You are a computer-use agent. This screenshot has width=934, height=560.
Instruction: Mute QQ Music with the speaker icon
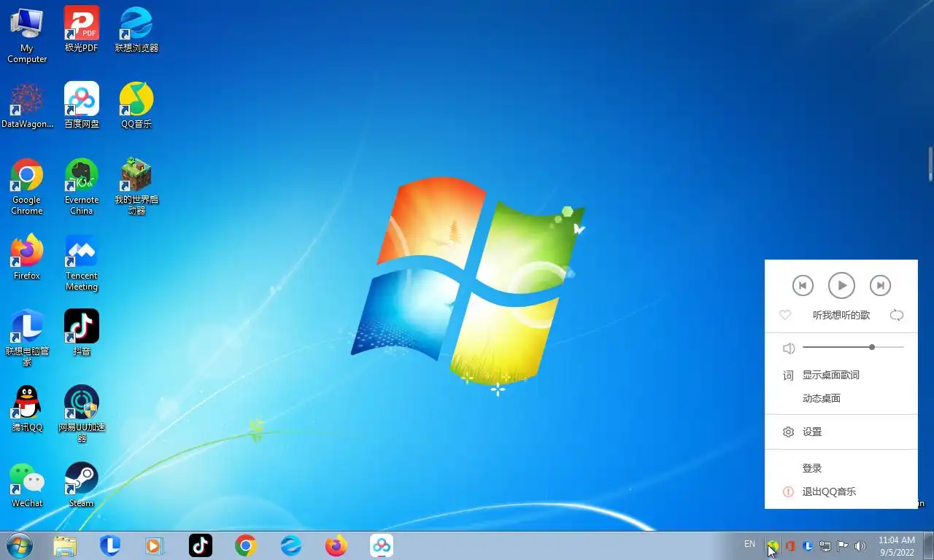(789, 349)
